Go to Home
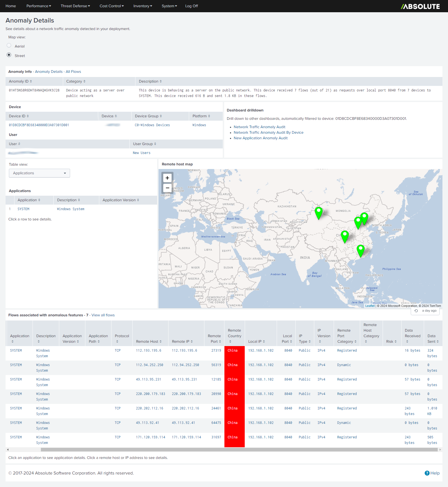The image size is (448, 487). click(11, 6)
